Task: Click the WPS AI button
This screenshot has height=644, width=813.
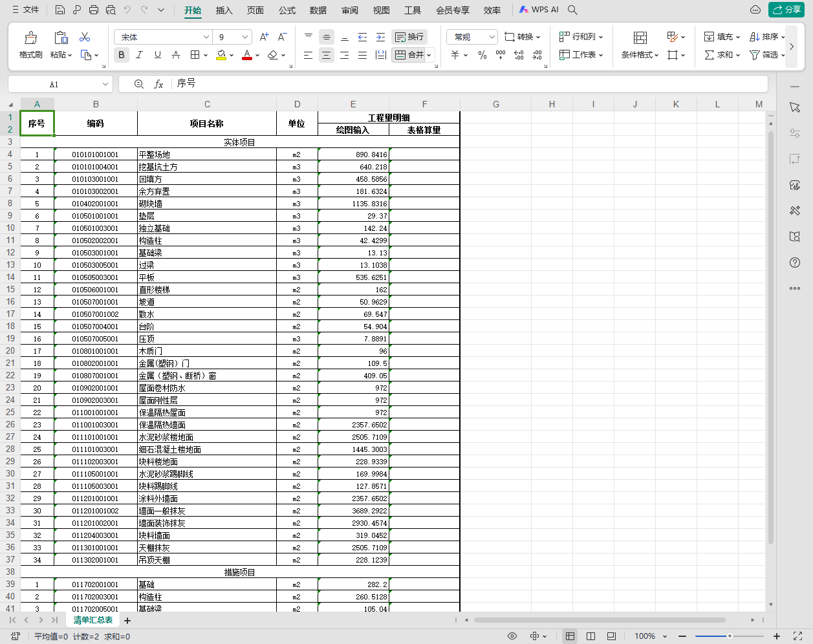Action: (x=539, y=10)
